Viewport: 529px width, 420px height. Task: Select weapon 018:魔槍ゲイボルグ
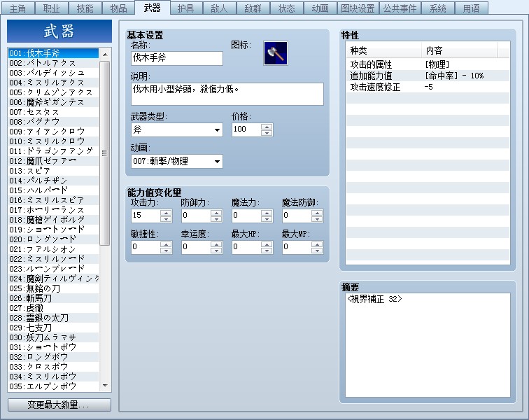[53, 220]
